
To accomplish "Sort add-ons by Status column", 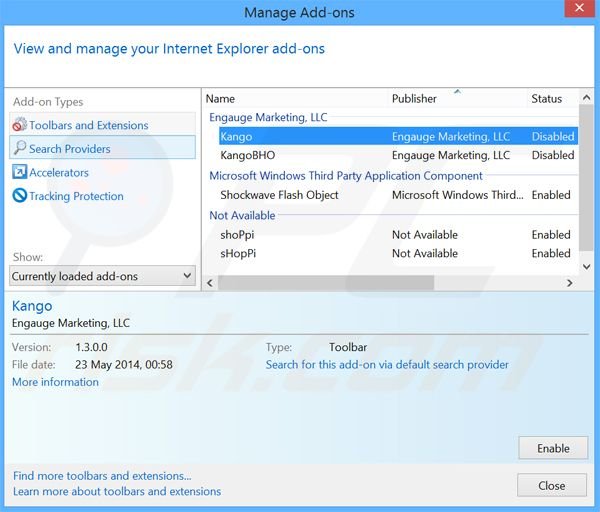I will (x=550, y=99).
